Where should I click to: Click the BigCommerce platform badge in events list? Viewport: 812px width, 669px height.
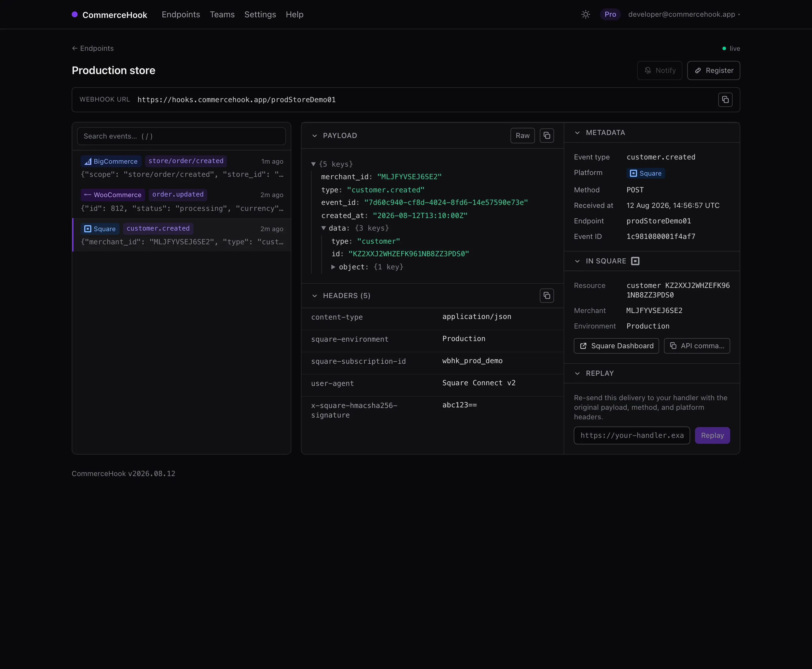pyautogui.click(x=111, y=162)
